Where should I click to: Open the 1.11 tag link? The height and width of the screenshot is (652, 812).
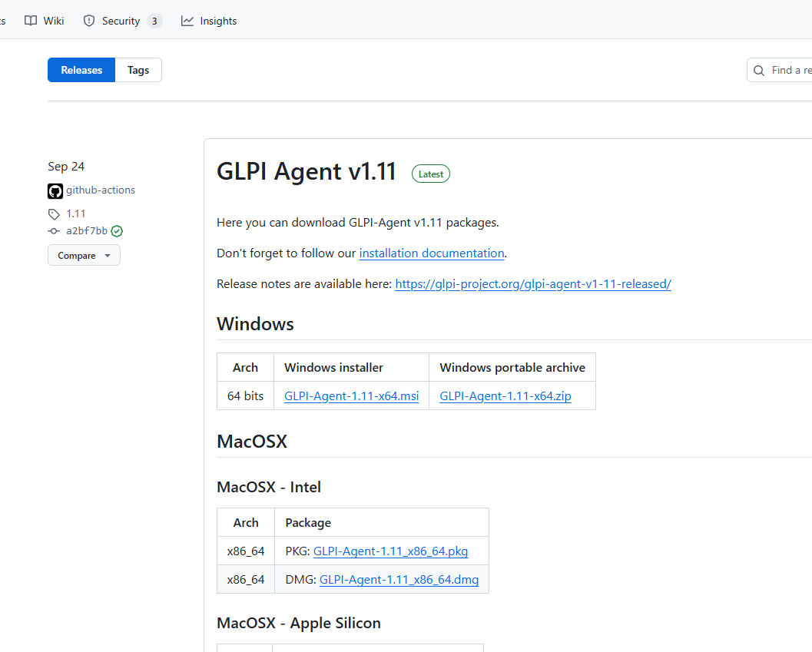point(75,213)
